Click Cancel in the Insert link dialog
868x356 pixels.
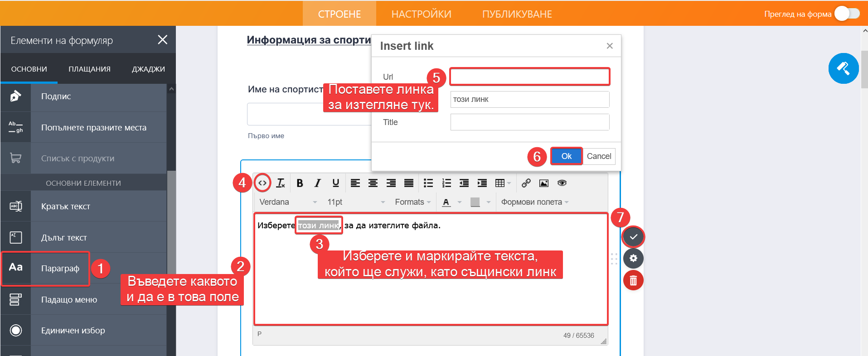[599, 156]
